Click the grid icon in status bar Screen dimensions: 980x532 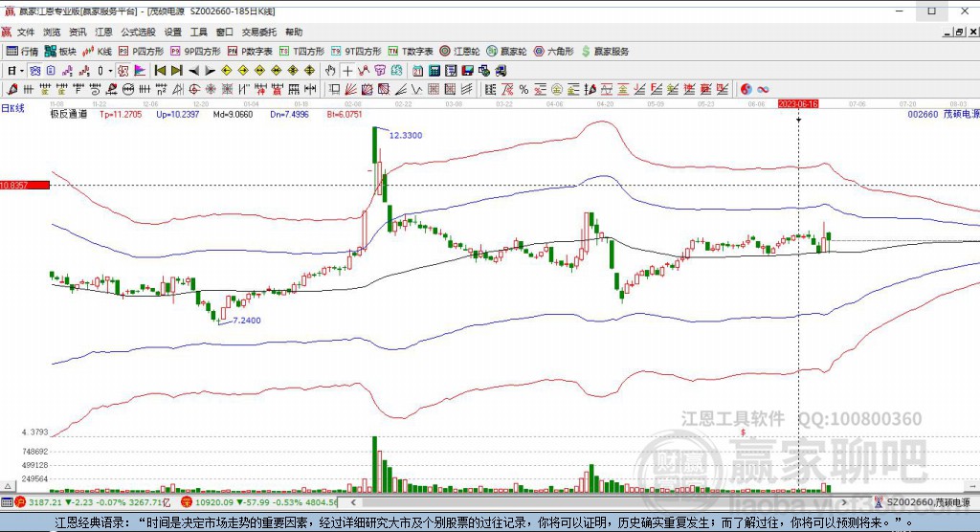point(7,502)
